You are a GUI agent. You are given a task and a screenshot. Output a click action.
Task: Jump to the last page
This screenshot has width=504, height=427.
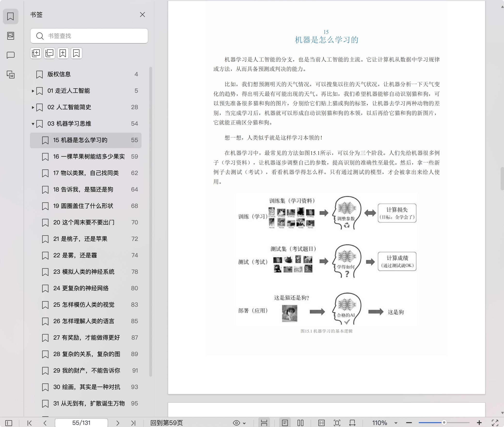[133, 423]
